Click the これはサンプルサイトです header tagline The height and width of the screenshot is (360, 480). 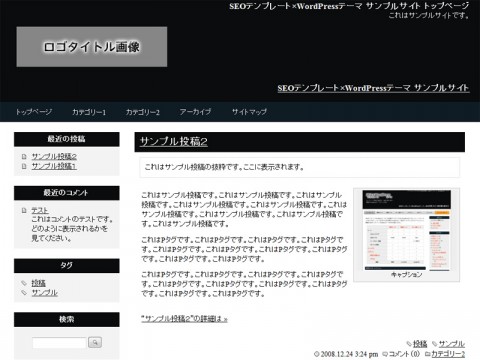429,15
